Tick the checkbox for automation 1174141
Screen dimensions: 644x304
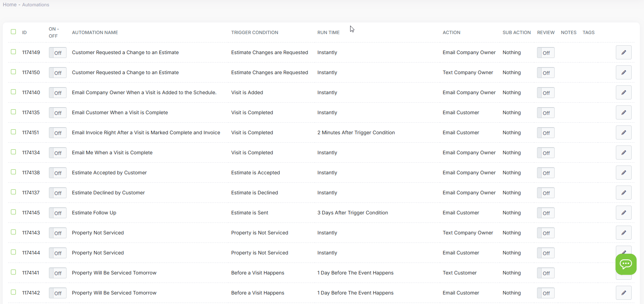[13, 272]
